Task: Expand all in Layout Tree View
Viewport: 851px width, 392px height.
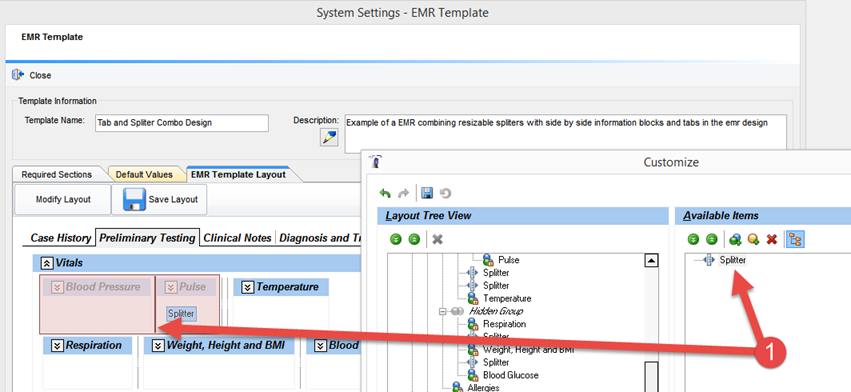Action: click(396, 239)
